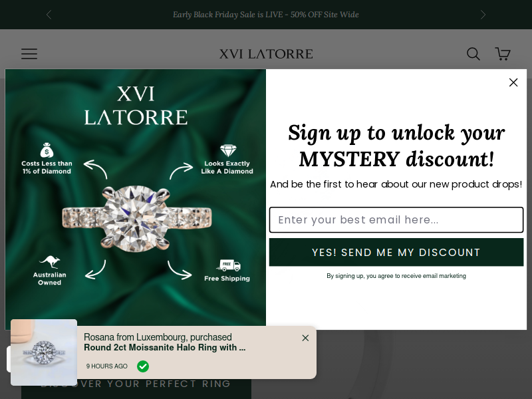
Task: Close the mystery discount popup
Action: 513,82
